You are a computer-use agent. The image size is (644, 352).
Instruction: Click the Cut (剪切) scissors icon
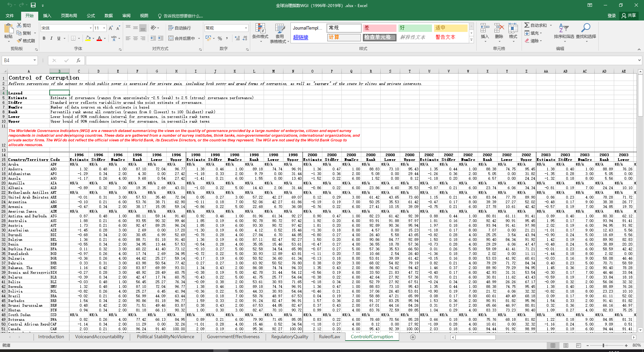(19, 25)
